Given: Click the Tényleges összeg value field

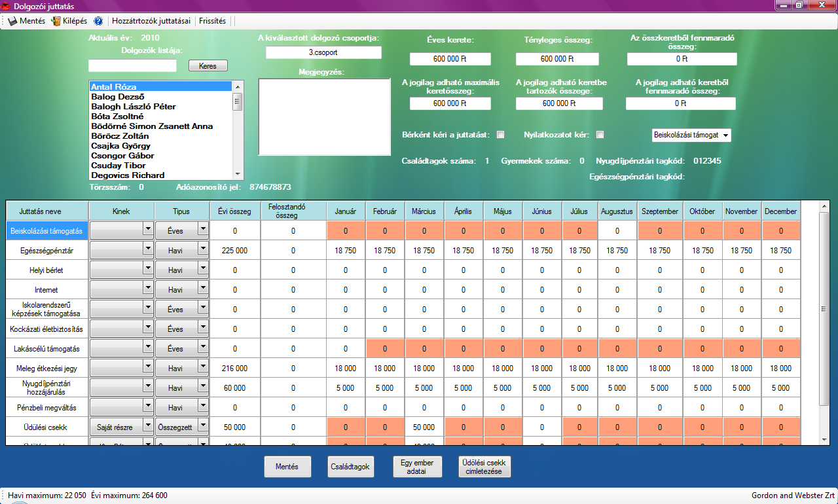Looking at the screenshot, I should coord(556,59).
